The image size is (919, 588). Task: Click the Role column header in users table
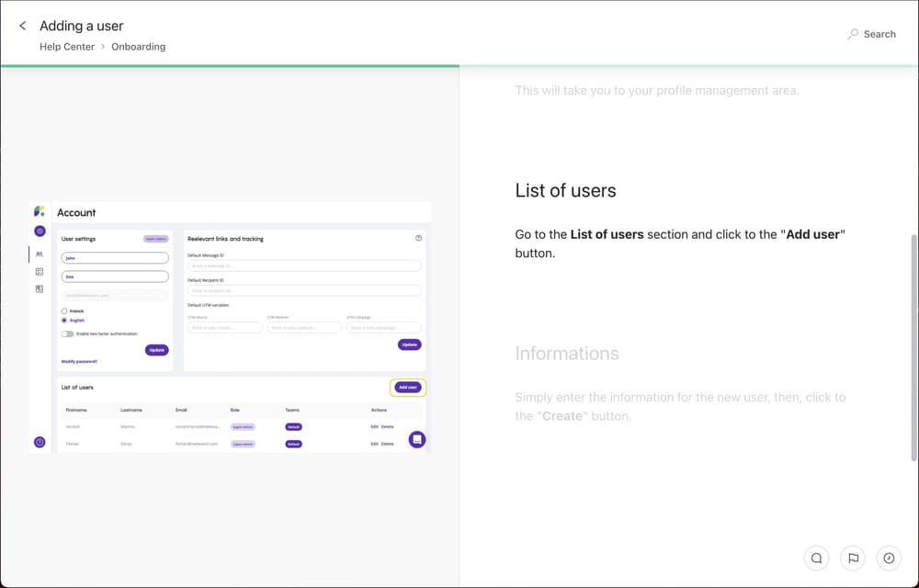point(235,410)
